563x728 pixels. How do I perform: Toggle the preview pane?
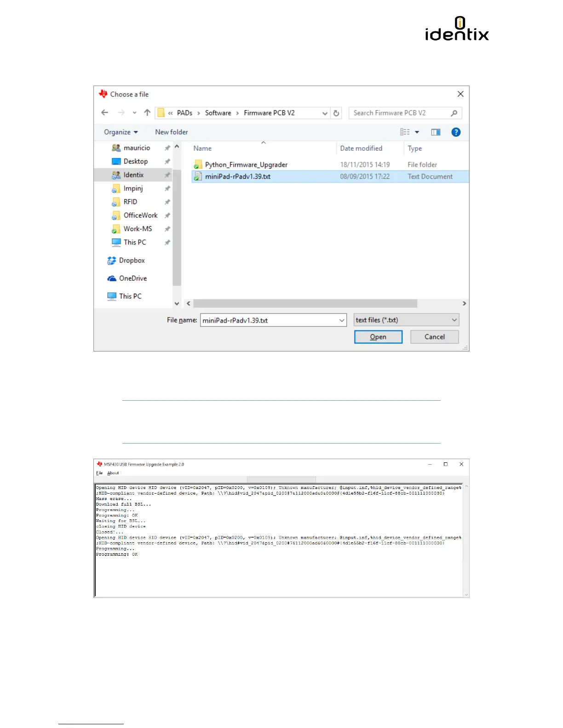[x=436, y=132]
